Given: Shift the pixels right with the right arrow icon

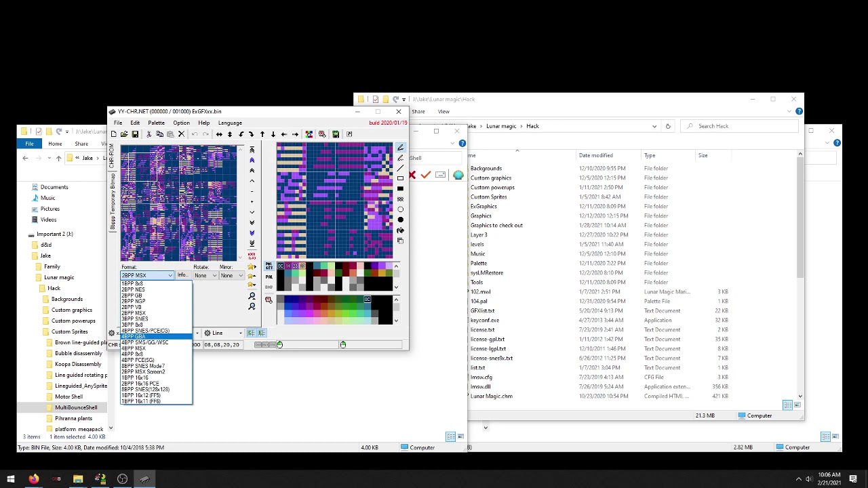Looking at the screenshot, I should tap(295, 134).
